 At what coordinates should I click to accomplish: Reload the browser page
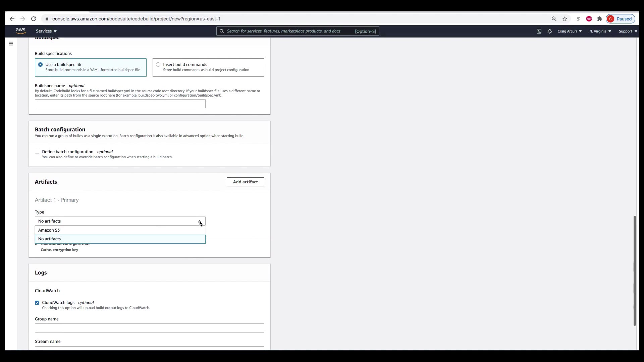click(x=34, y=19)
